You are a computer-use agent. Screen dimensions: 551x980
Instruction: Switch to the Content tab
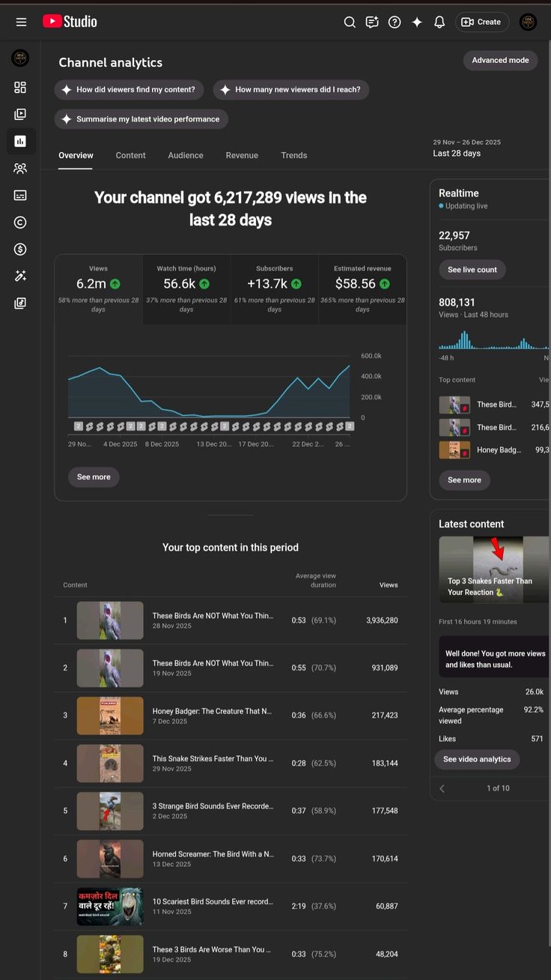coord(130,156)
